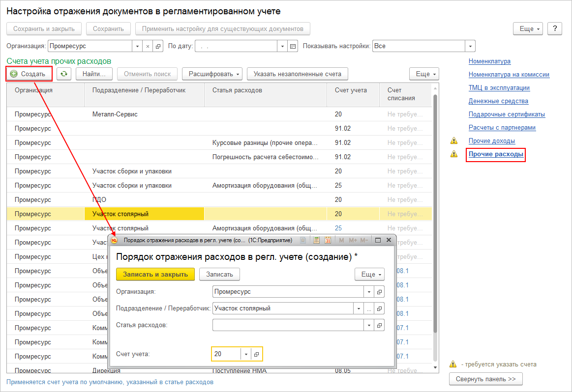Select the Металл-Сервис row cell
The width and height of the screenshot is (572, 392).
point(144,114)
